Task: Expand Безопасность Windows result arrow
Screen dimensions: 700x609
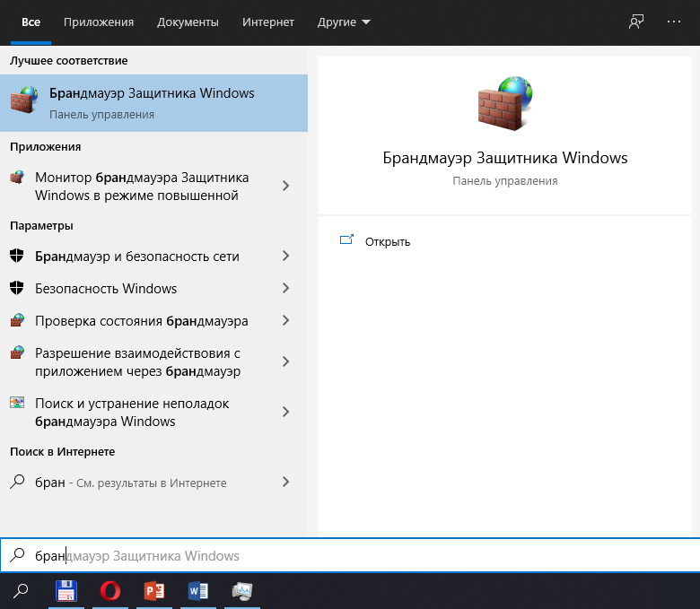Action: click(x=285, y=288)
